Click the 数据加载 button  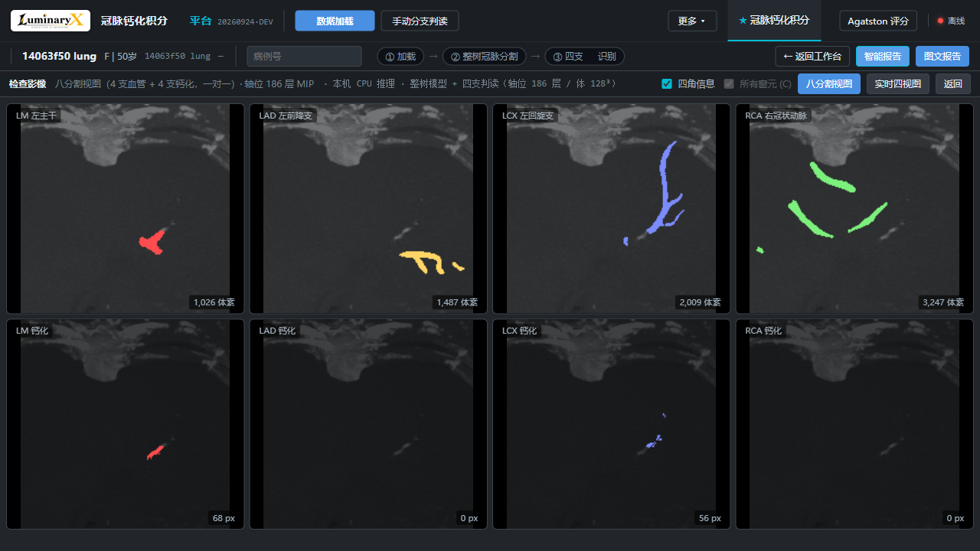335,21
